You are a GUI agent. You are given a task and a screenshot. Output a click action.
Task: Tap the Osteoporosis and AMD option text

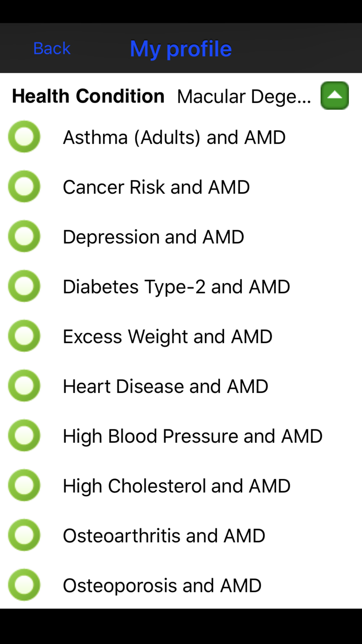pos(162,586)
